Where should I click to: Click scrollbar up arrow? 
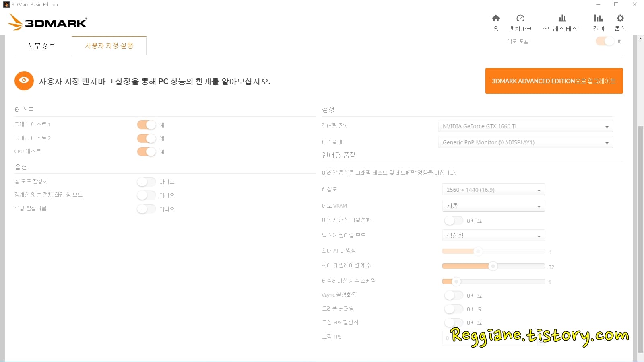pyautogui.click(x=640, y=38)
